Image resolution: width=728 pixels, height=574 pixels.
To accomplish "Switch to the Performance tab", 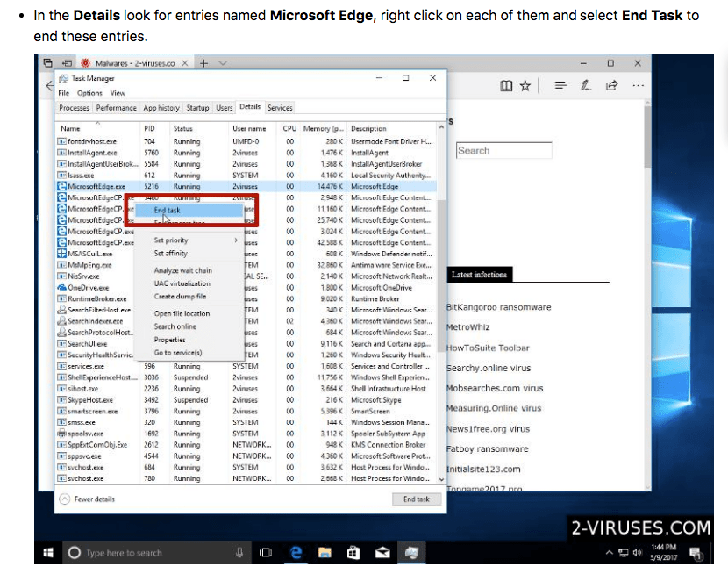I will [116, 108].
